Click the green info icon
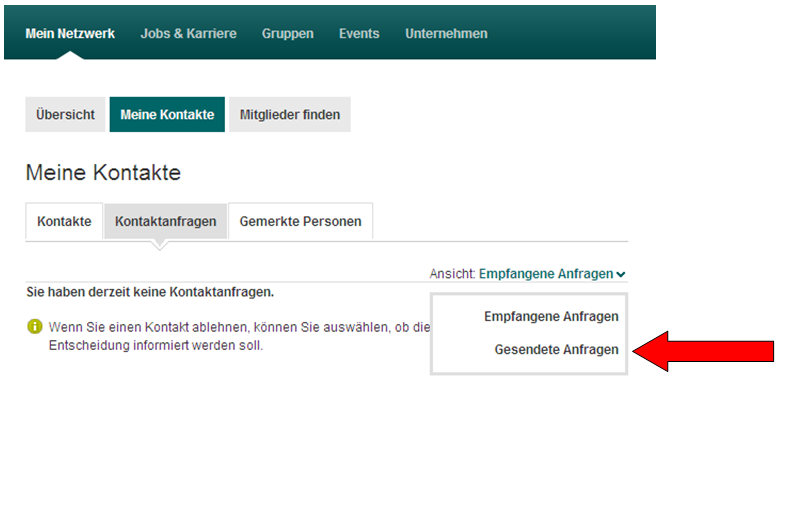 tap(35, 327)
